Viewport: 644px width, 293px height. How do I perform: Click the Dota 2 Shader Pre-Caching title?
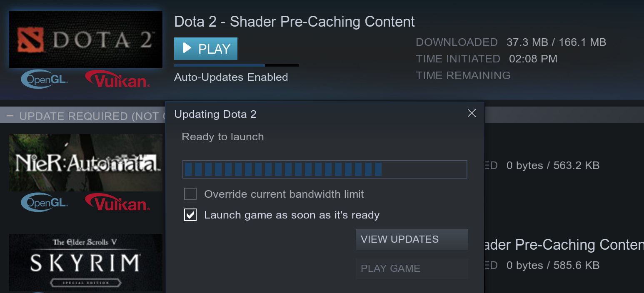coord(294,21)
